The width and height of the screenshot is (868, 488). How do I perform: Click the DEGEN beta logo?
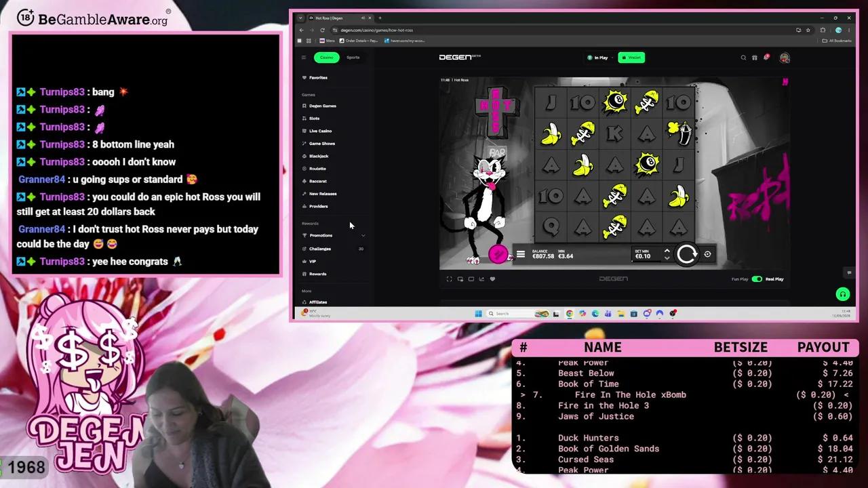click(460, 58)
